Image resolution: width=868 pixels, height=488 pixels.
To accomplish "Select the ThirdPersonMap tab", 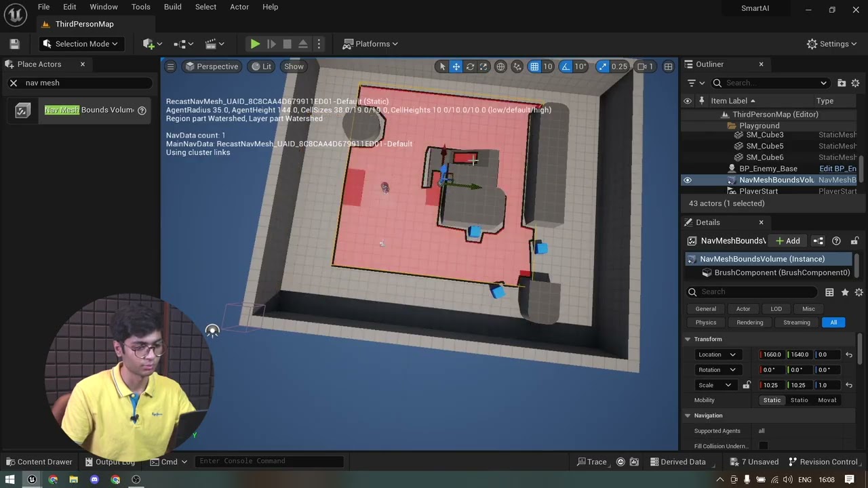I will click(x=85, y=24).
